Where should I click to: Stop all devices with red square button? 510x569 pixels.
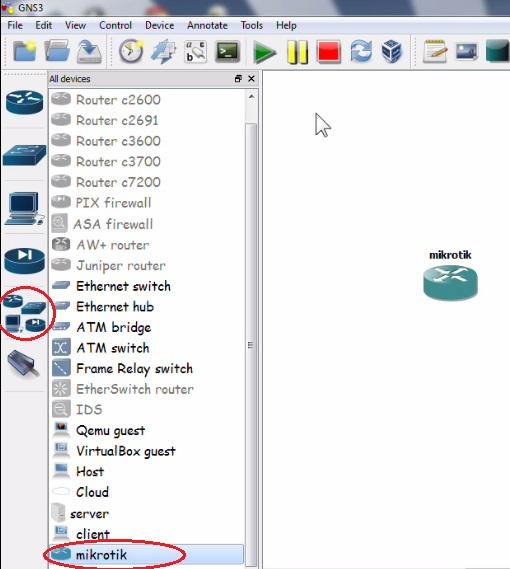click(x=329, y=52)
